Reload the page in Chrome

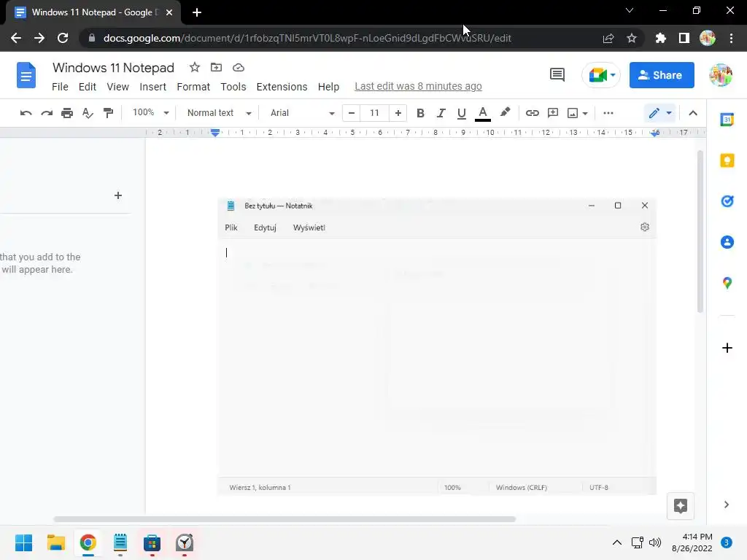[63, 38]
